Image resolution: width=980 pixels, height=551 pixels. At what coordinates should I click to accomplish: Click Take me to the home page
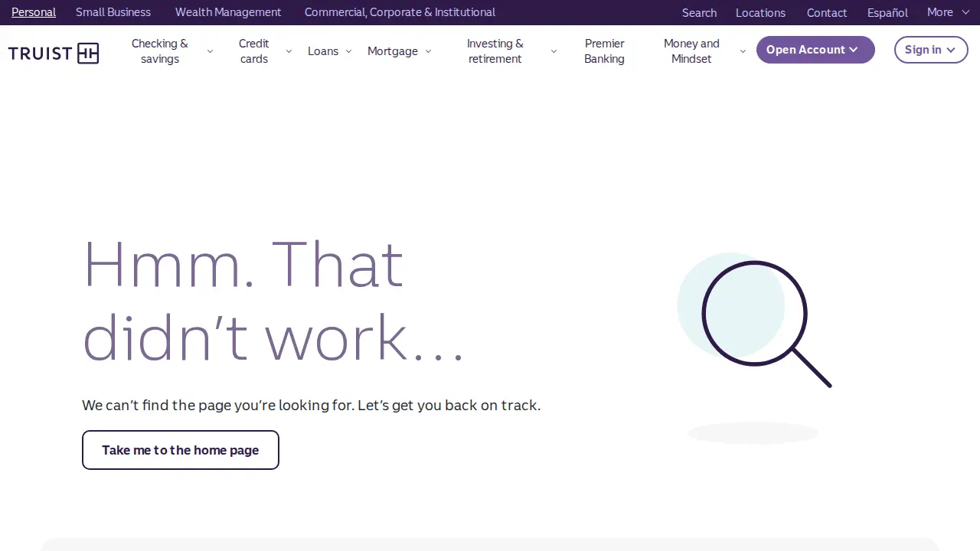click(181, 450)
